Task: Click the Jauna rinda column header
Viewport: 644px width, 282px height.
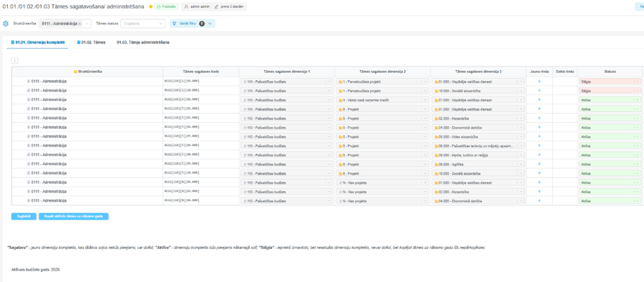Action: 540,72
